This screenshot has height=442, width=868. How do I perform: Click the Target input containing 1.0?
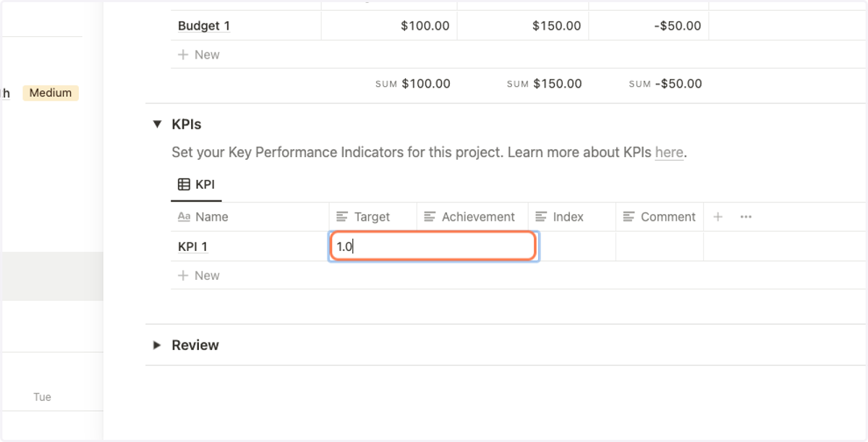[x=433, y=246]
